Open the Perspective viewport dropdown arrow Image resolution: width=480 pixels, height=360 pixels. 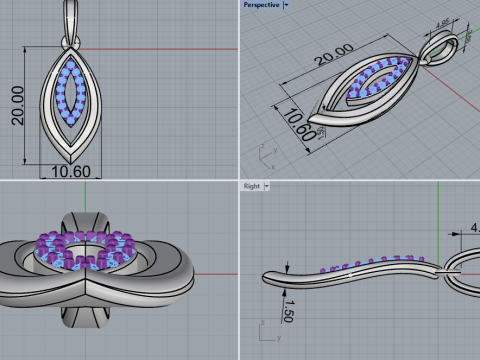coord(286,5)
